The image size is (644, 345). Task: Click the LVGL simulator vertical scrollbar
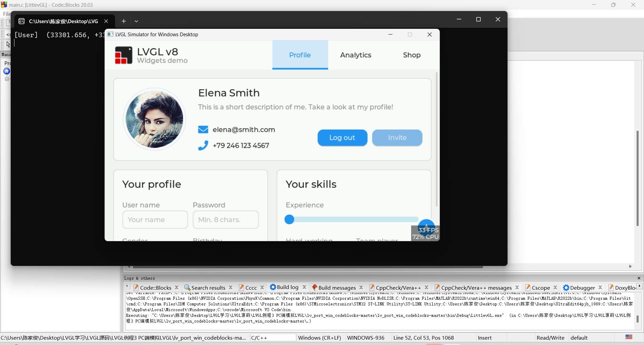(436, 139)
